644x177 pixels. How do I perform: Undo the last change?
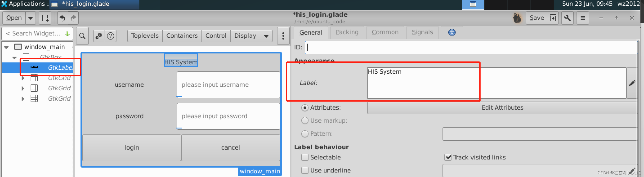coord(63,18)
